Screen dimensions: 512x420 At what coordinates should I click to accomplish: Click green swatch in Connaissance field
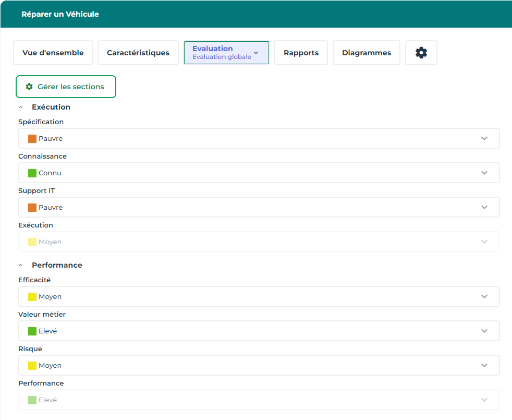click(32, 173)
